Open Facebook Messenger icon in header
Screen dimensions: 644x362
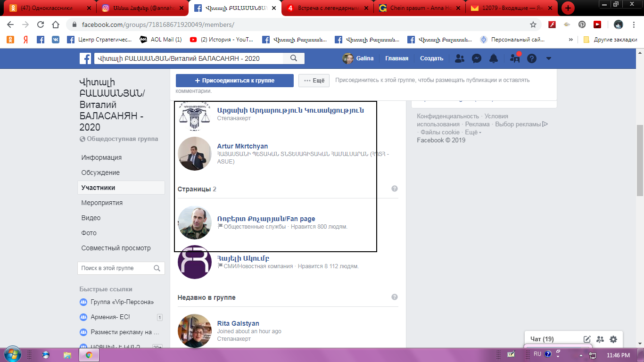coord(477,58)
